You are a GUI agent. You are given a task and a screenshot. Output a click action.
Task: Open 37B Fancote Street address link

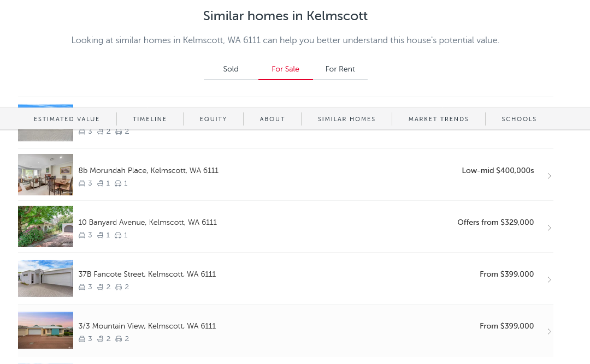pos(147,275)
